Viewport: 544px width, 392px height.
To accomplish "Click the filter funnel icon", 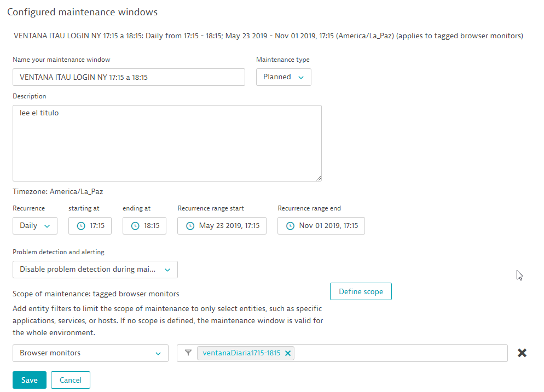I will [188, 353].
